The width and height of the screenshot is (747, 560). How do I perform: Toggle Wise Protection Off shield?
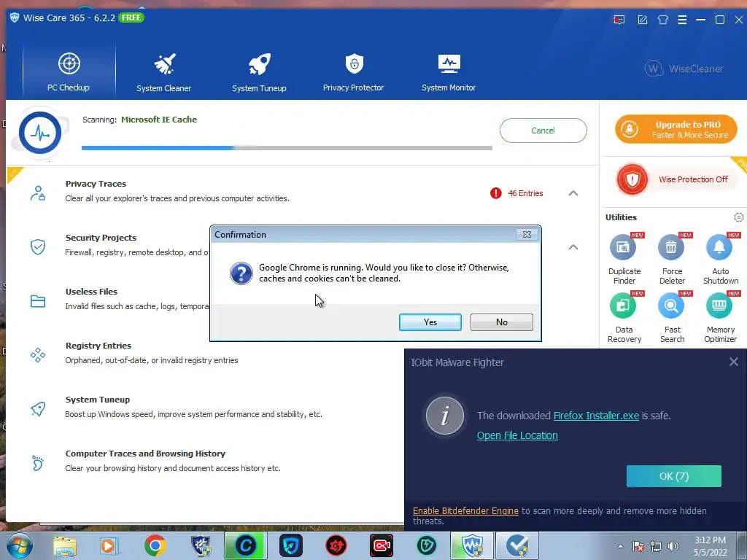(632, 179)
